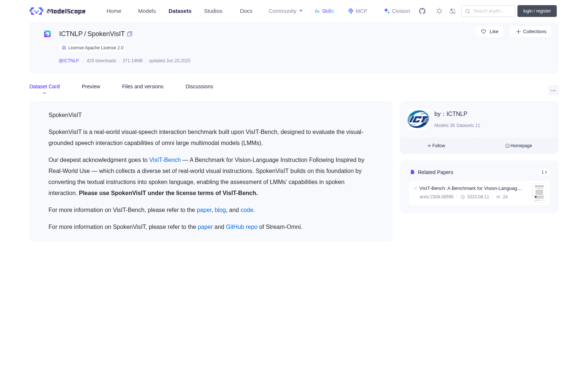Follow the ICTNLP organization
The width and height of the screenshot is (588, 368).
[436, 146]
